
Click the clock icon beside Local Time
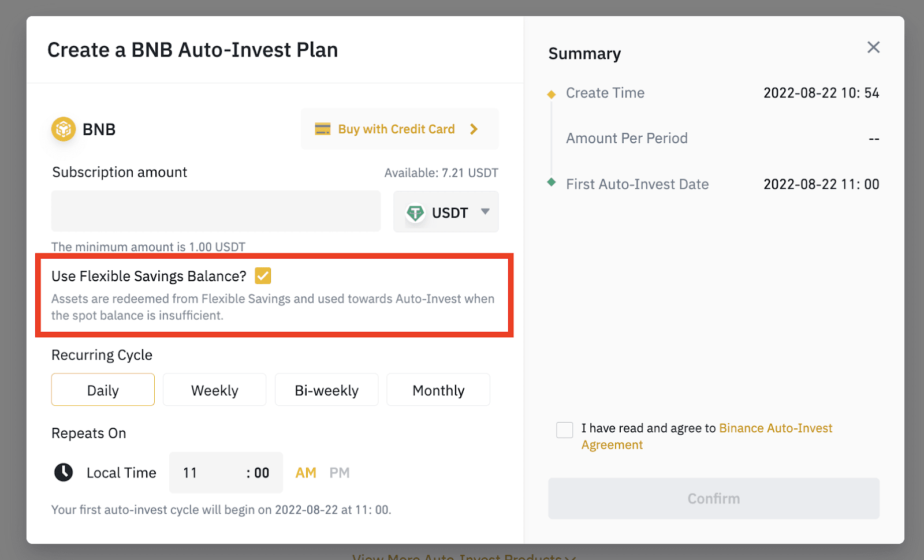pyautogui.click(x=64, y=473)
